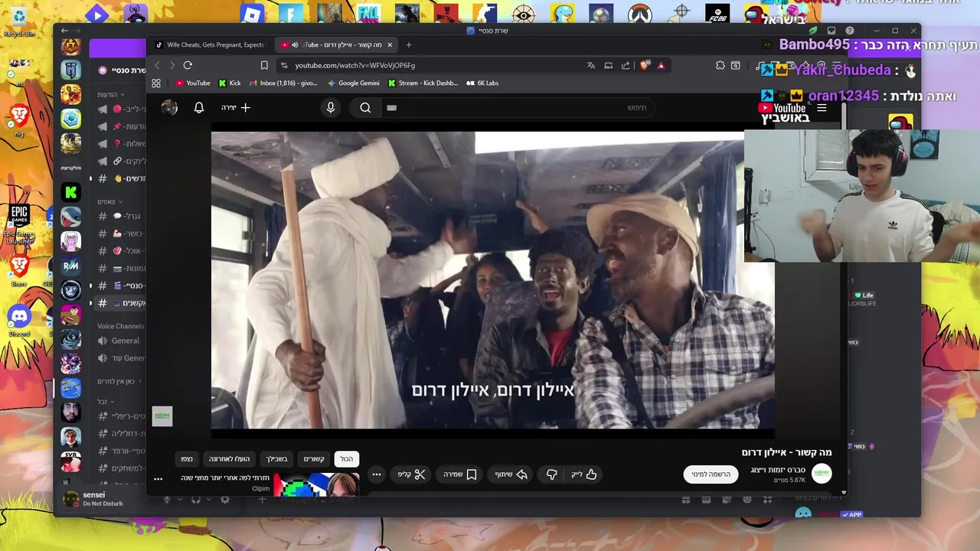Screen dimensions: 980x551
Task: Open the YouTube hamburger guide menu
Action: (822, 108)
